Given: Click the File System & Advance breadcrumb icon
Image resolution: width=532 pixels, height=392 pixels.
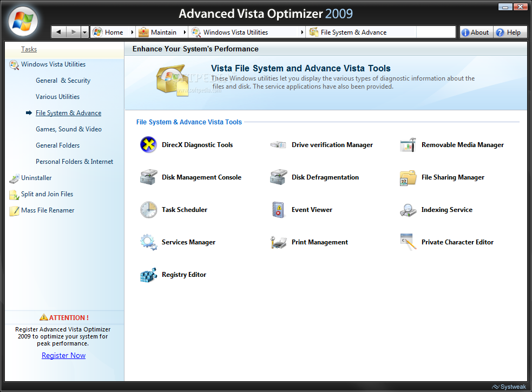Looking at the screenshot, I should 314,32.
